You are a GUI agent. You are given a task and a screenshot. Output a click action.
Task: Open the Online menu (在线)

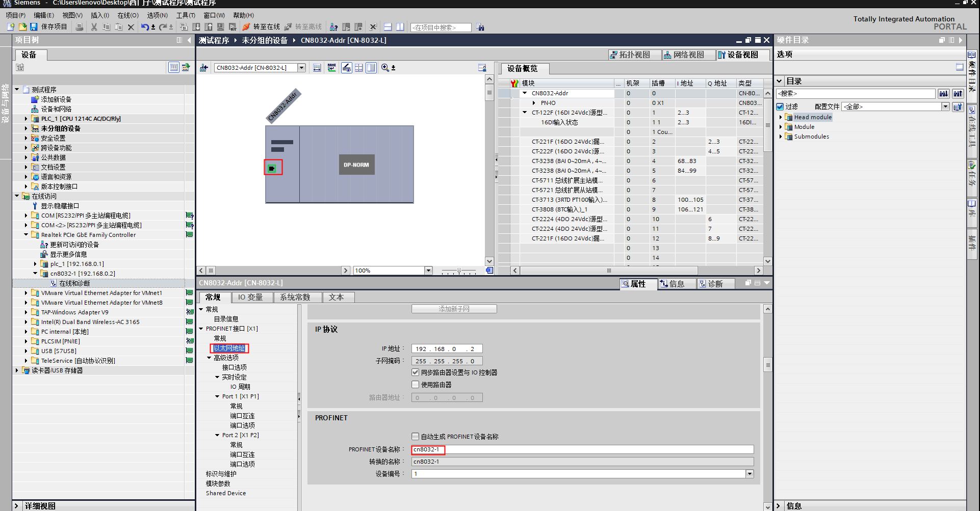(x=127, y=15)
